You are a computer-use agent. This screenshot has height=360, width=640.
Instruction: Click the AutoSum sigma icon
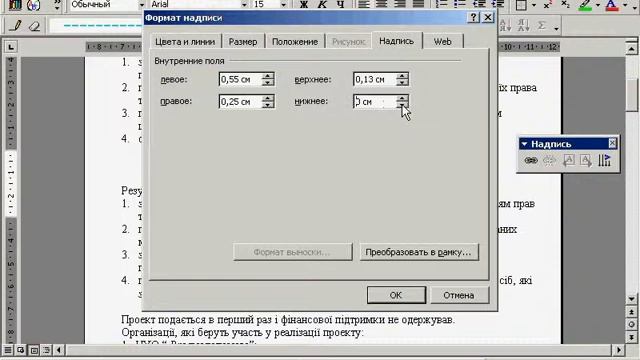(x=541, y=26)
